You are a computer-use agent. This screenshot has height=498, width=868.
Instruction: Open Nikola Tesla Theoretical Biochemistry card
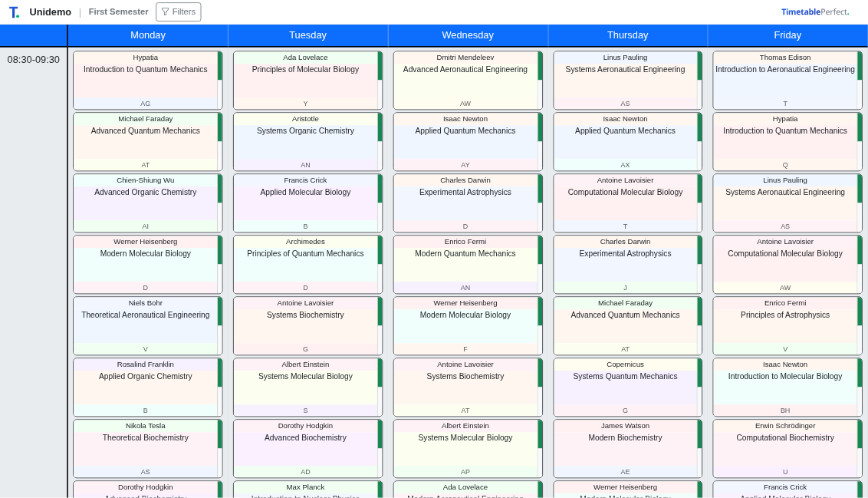(148, 449)
